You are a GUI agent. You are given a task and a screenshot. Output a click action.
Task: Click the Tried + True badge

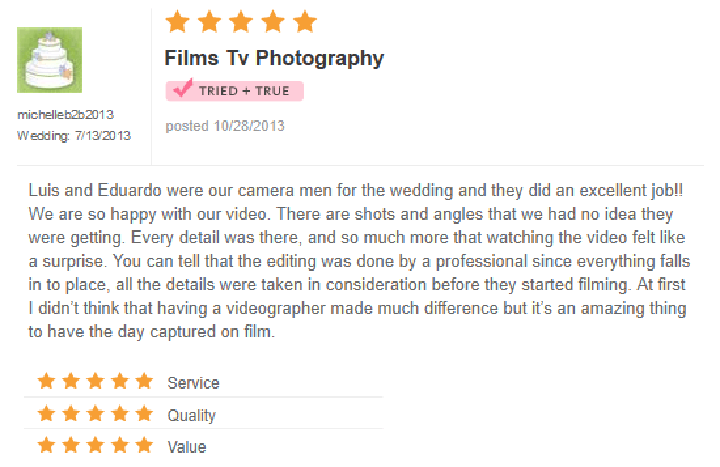click(x=235, y=90)
